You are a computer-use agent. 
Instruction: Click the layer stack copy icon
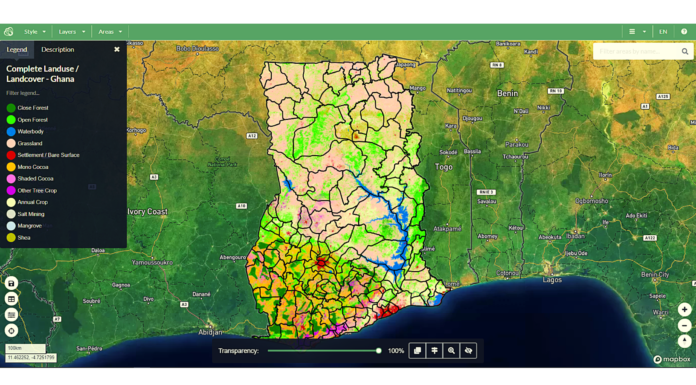(417, 351)
